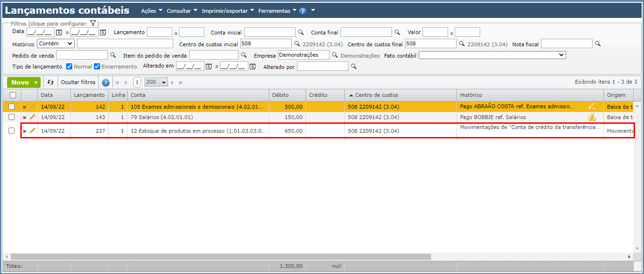The height and width of the screenshot is (274, 644).
Task: Focus the Centro de custos inicial field with 508
Action: [x=266, y=43]
